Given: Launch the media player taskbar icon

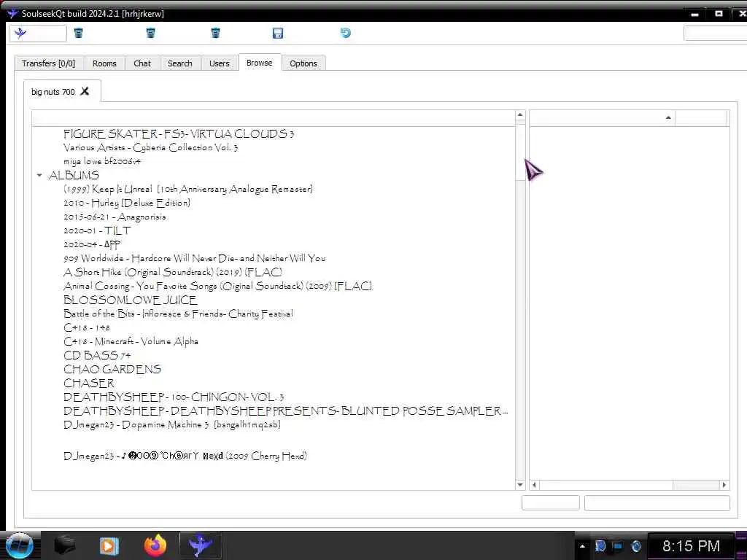Looking at the screenshot, I should [x=109, y=545].
